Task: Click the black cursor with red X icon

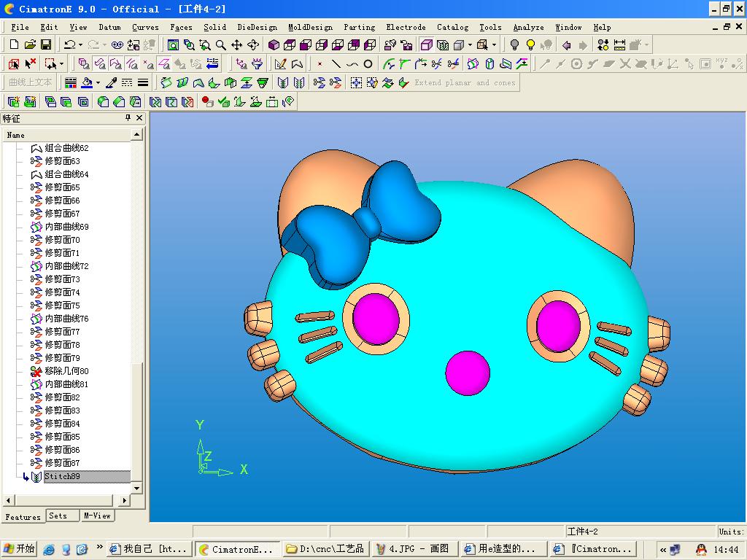Action: 31,63
